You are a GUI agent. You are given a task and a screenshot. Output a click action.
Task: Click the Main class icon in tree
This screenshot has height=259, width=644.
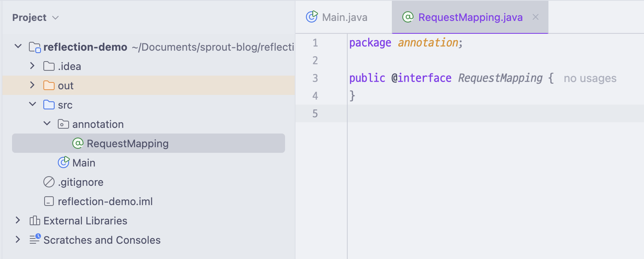pyautogui.click(x=63, y=162)
